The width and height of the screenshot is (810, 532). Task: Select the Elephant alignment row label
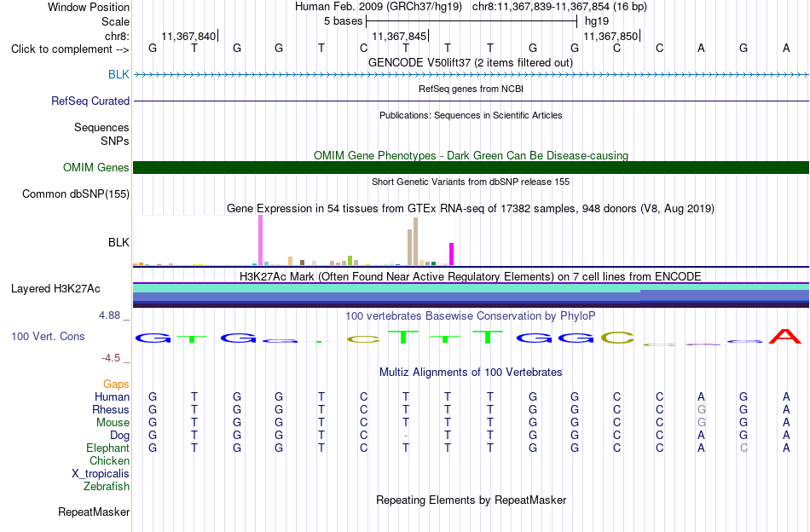click(108, 448)
